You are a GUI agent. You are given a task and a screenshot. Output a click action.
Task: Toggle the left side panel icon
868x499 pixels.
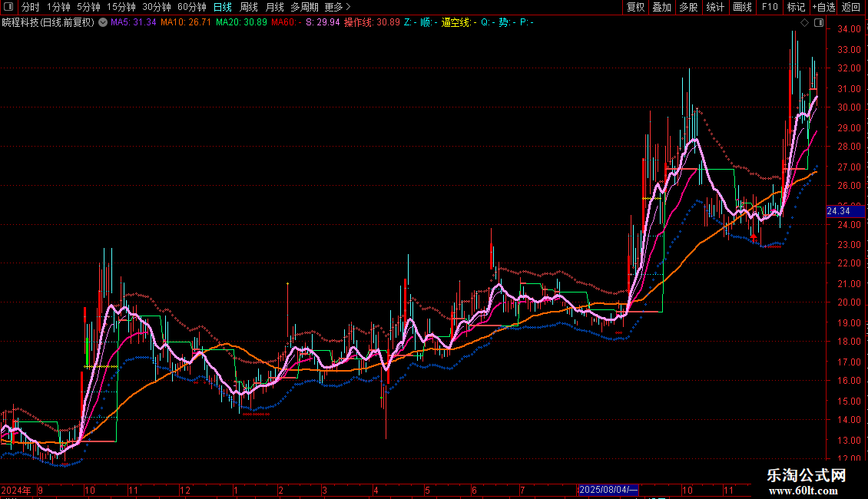click(x=8, y=7)
